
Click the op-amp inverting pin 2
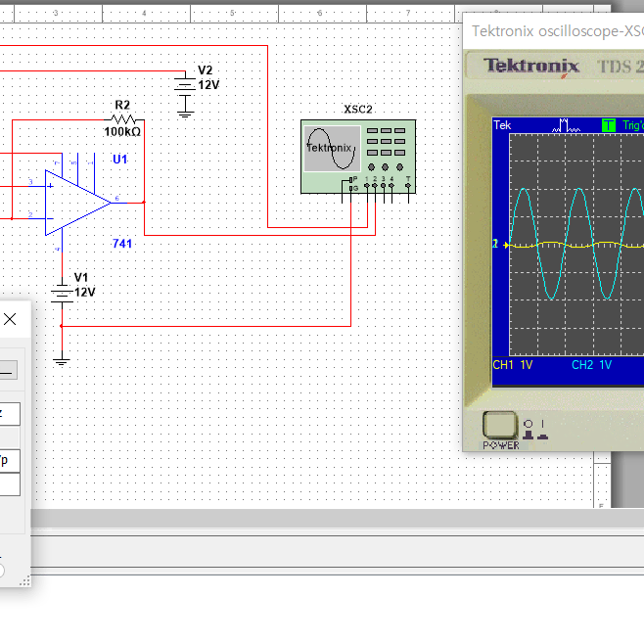click(x=37, y=218)
